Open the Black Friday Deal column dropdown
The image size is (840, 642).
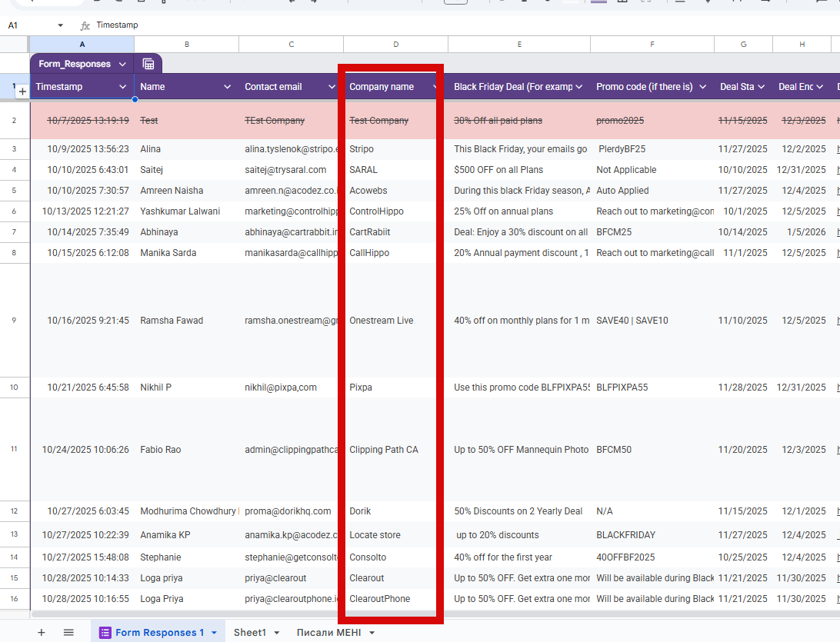579,87
